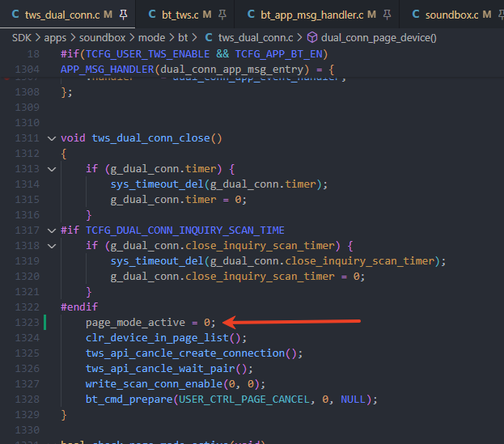The image size is (504, 444).
Task: Click the C file icon on bt_app_msg_handler.c tab
Action: pyautogui.click(x=251, y=14)
